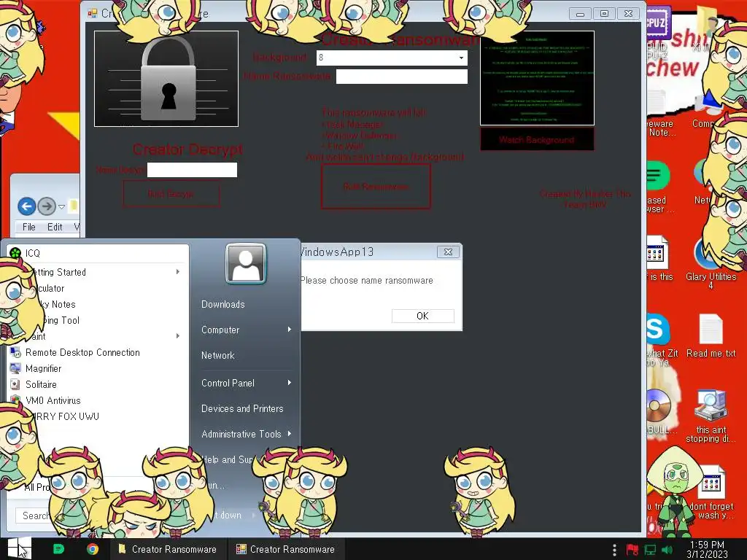This screenshot has height=560, width=747.
Task: Expand the Computer submenu arrow
Action: (289, 330)
